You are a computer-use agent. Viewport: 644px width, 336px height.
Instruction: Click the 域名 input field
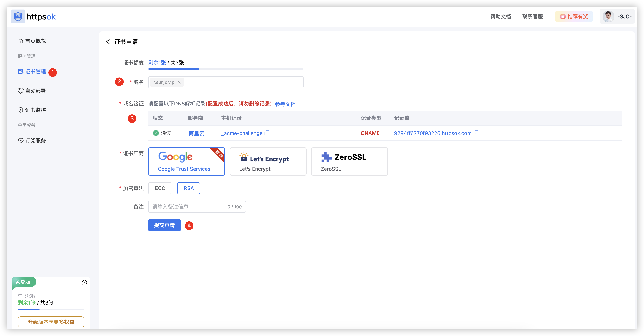tap(226, 82)
